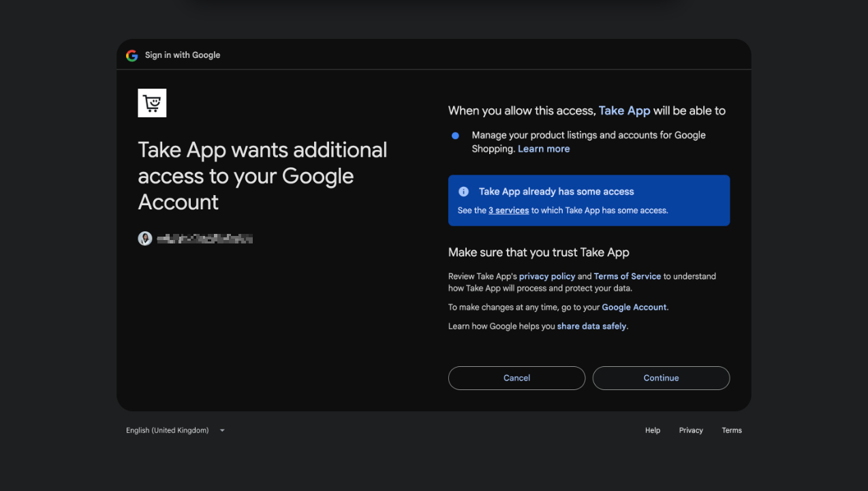This screenshot has width=868, height=491.
Task: Open the 3 services link
Action: click(x=508, y=210)
